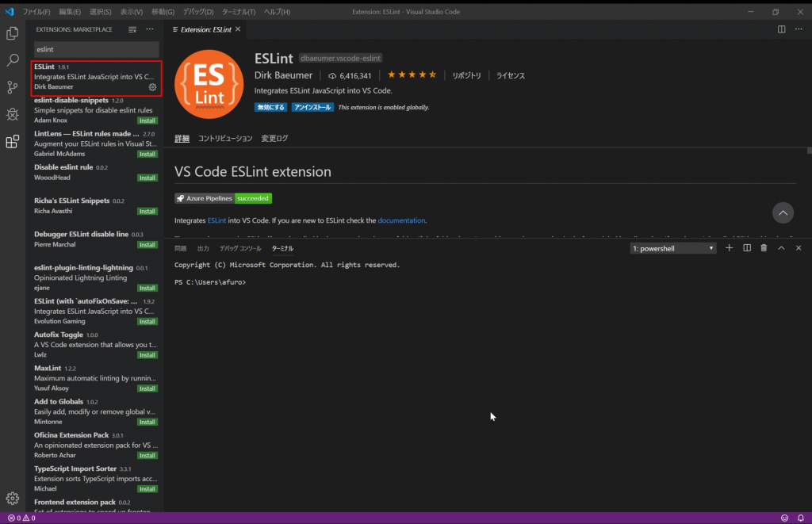Open the Manage gear in activity bar
The height and width of the screenshot is (524, 812).
click(13, 498)
